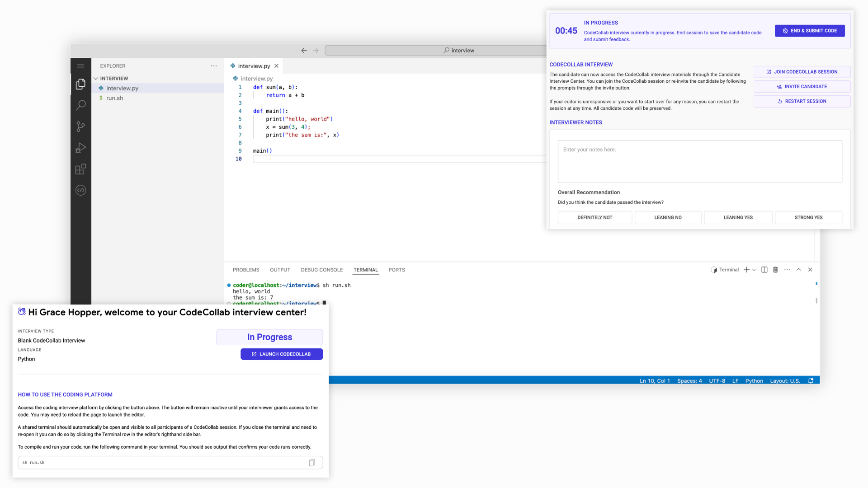Image resolution: width=868 pixels, height=488 pixels.
Task: Open the Run and Debug view
Action: click(81, 147)
